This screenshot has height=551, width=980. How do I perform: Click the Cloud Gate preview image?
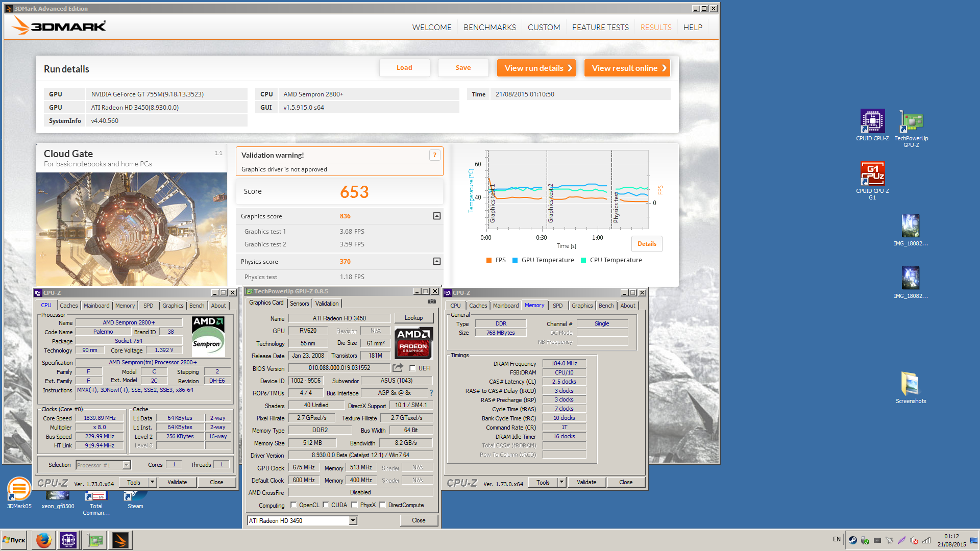coord(132,229)
